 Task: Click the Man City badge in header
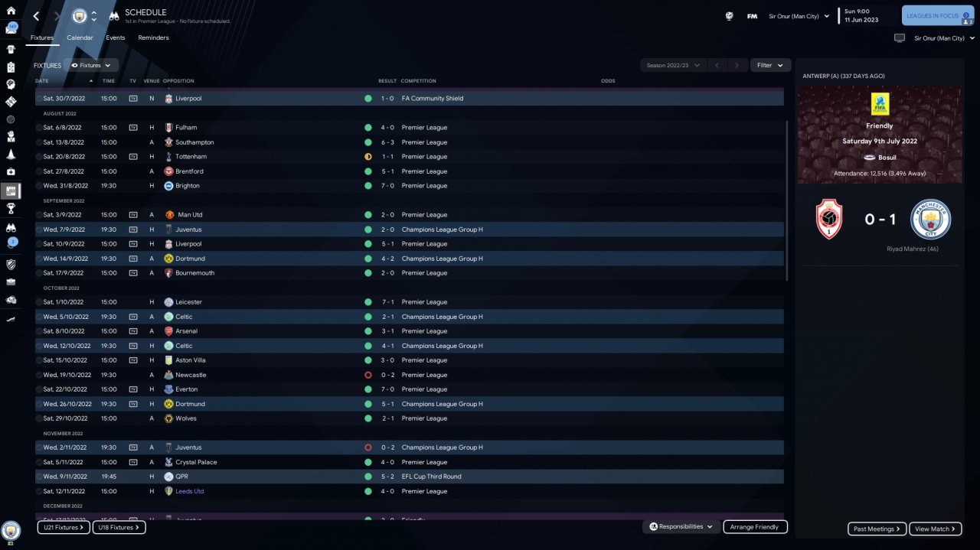[x=80, y=15]
